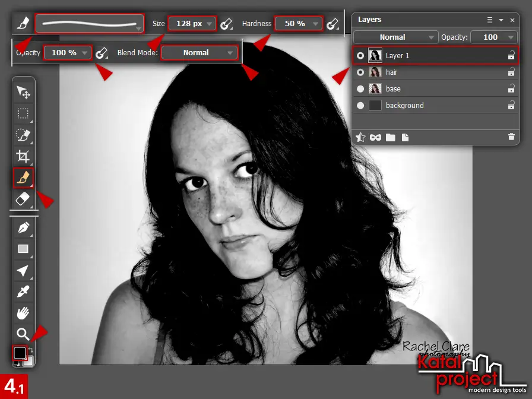Screen dimensions: 532x399
Task: Select the Eraser tool
Action: click(23, 198)
